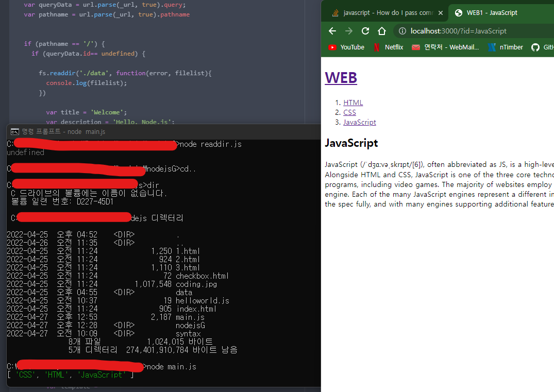Viewport: 554px width, 392px height.
Task: Click '1.html' entry in dir listing
Action: [x=188, y=251]
